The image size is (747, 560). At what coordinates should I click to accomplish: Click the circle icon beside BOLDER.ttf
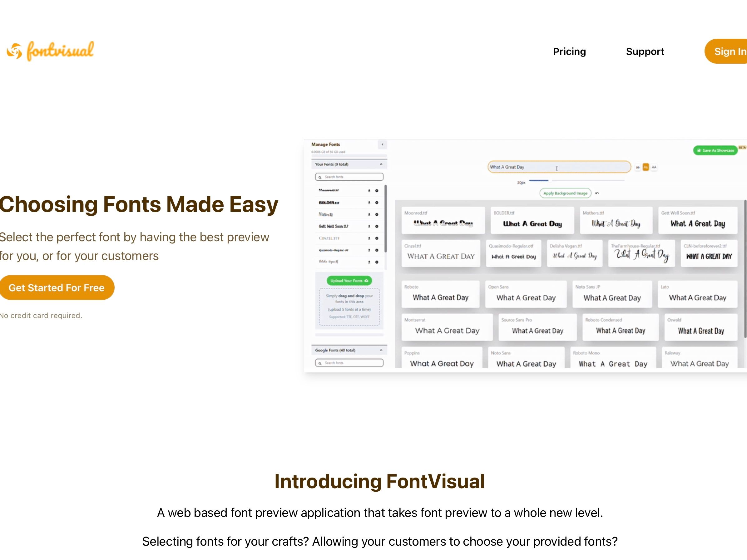(377, 203)
